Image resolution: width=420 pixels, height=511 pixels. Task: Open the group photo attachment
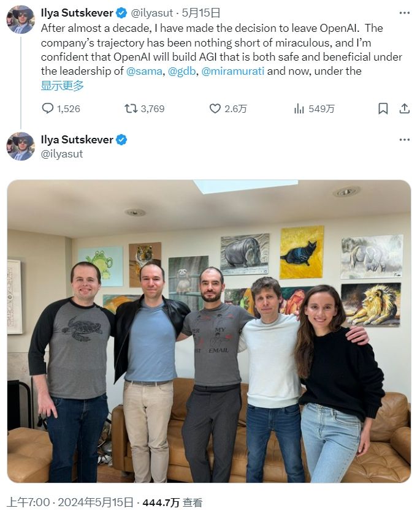point(209,332)
